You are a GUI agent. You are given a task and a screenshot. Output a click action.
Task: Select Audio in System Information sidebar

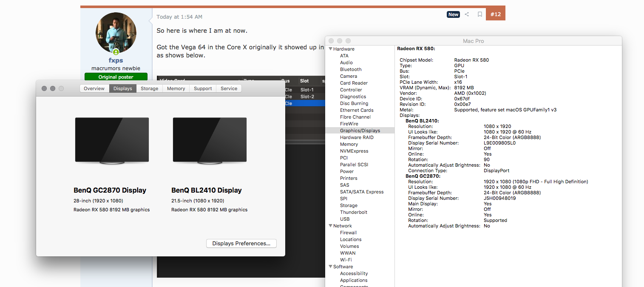(346, 63)
